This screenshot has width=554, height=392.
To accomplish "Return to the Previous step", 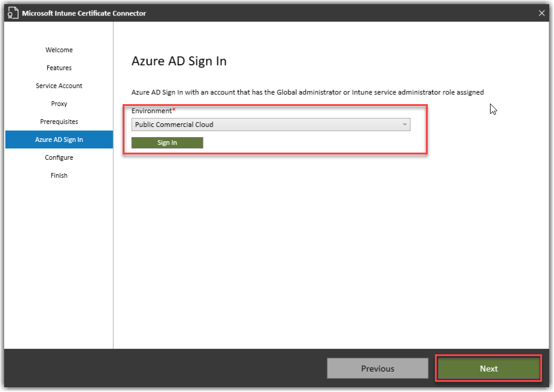I will [378, 368].
